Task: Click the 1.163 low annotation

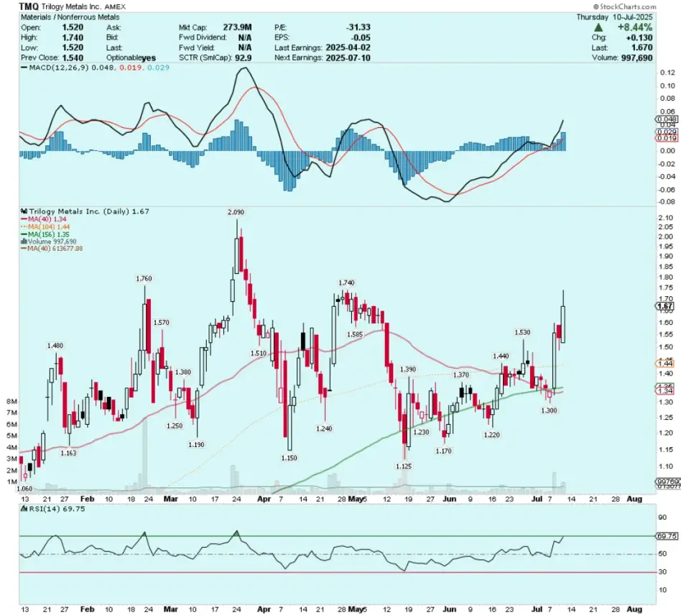Action: click(x=68, y=453)
